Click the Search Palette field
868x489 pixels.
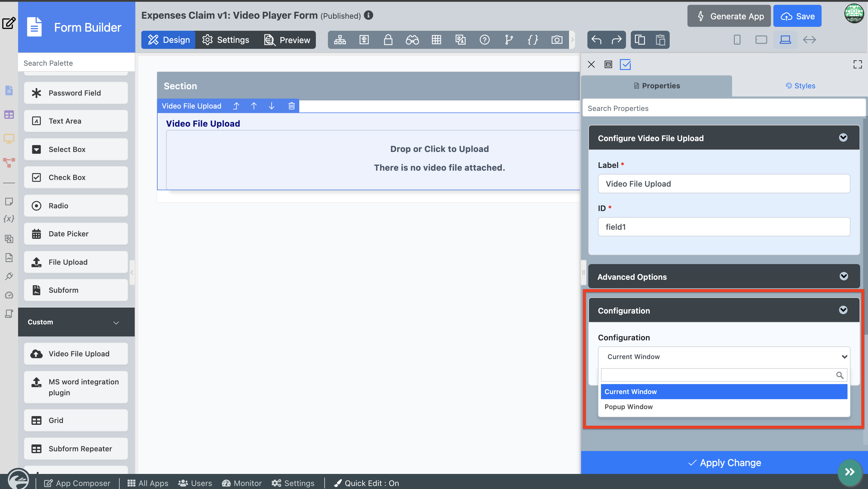77,63
